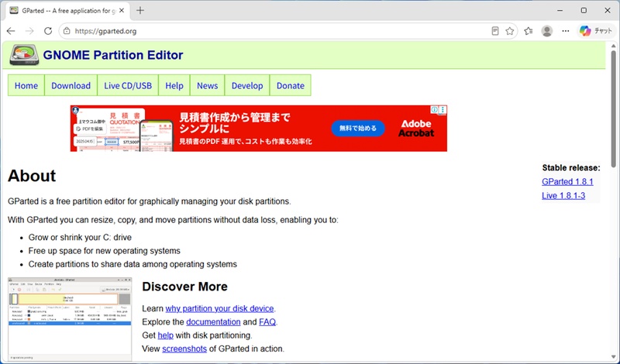The height and width of the screenshot is (364, 620).
Task: Follow the 'help' link for disk partitioning
Action: (x=165, y=335)
